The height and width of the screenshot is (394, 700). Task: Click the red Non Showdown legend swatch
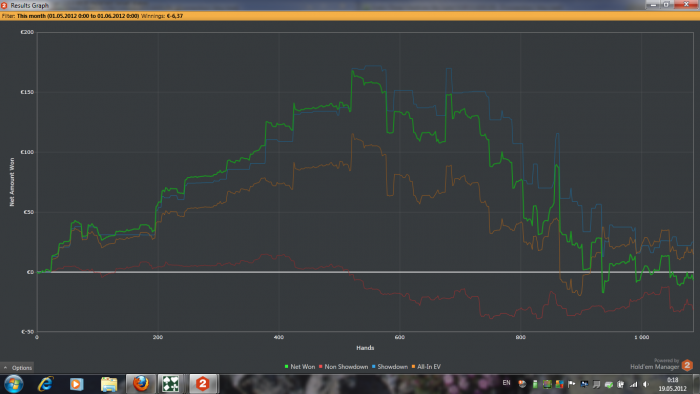pyautogui.click(x=321, y=367)
